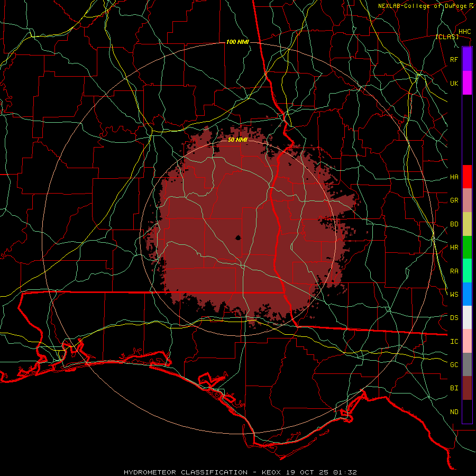476x476 pixels.
Task: Click the IC light pink legend swatch
Action: pos(467,341)
